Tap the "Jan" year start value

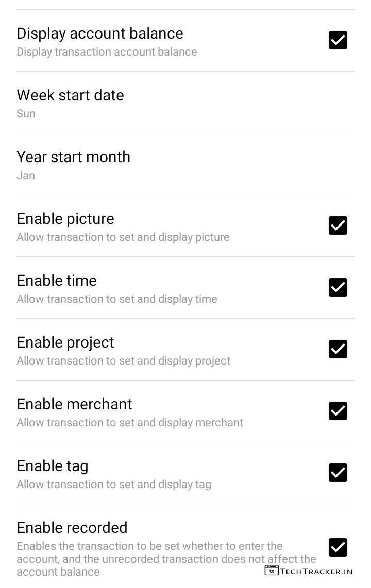point(26,176)
